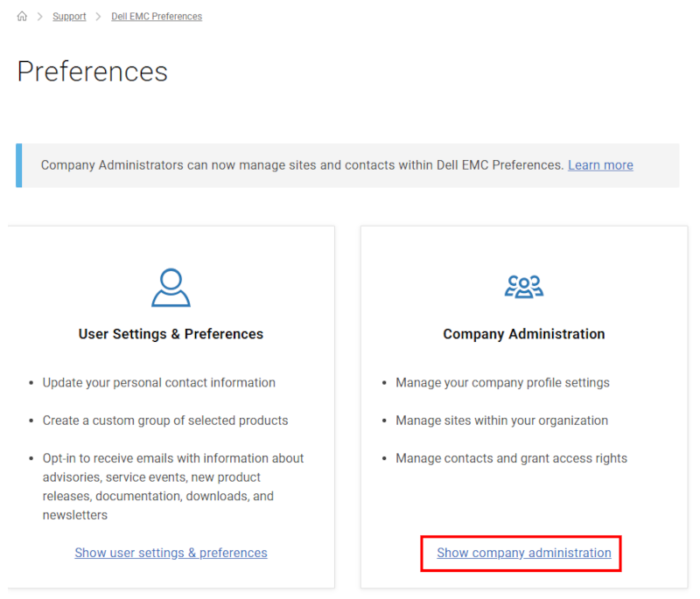Follow the Learn more link in the banner
700x599 pixels.
tap(600, 165)
